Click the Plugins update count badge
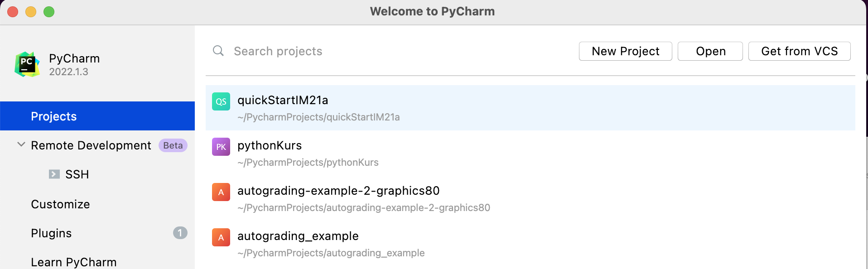The width and height of the screenshot is (868, 269). tap(180, 233)
